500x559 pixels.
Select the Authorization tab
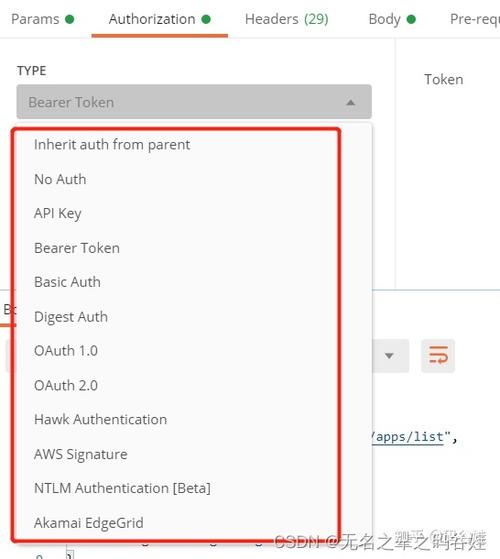pyautogui.click(x=159, y=19)
